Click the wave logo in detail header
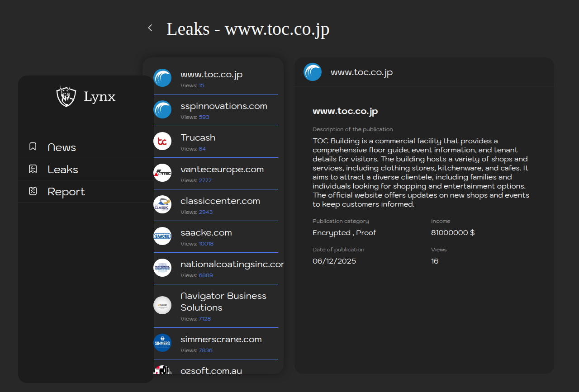 click(x=313, y=72)
